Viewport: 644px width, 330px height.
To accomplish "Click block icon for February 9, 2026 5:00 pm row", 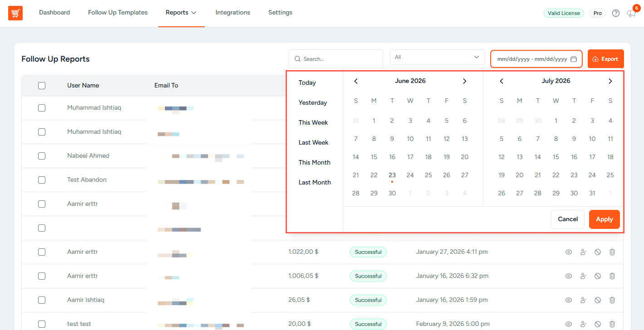I will pyautogui.click(x=598, y=324).
